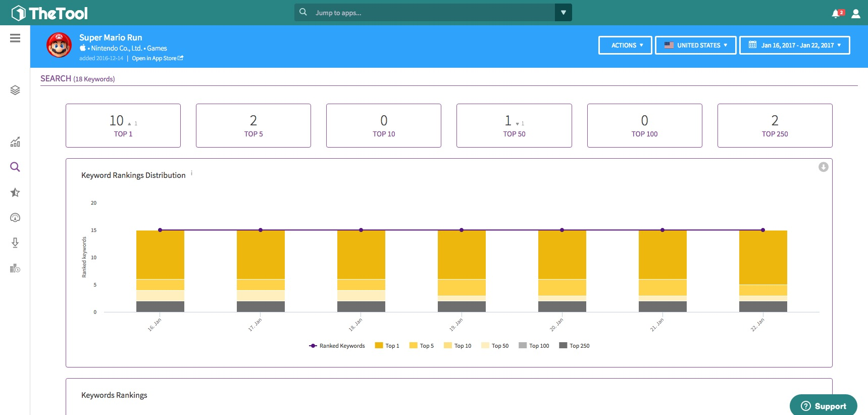Toggle the Top 1 legend series
The width and height of the screenshot is (868, 415).
pos(387,346)
